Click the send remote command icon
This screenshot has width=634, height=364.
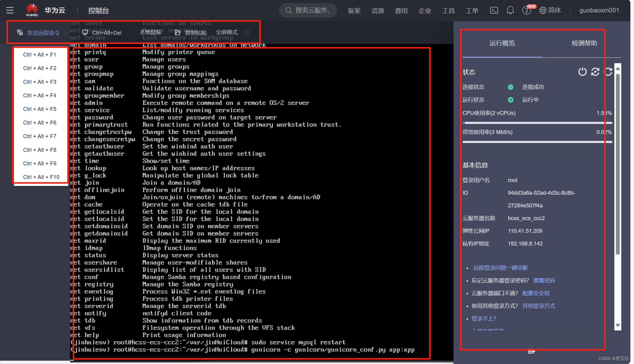[x=20, y=32]
